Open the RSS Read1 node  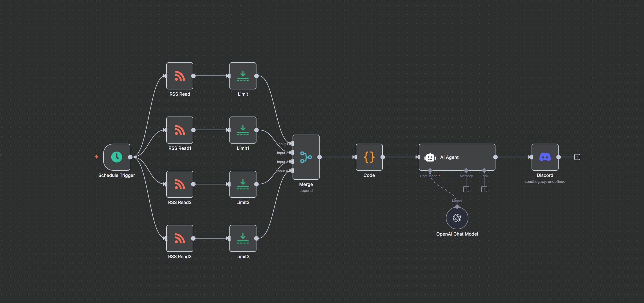click(180, 130)
